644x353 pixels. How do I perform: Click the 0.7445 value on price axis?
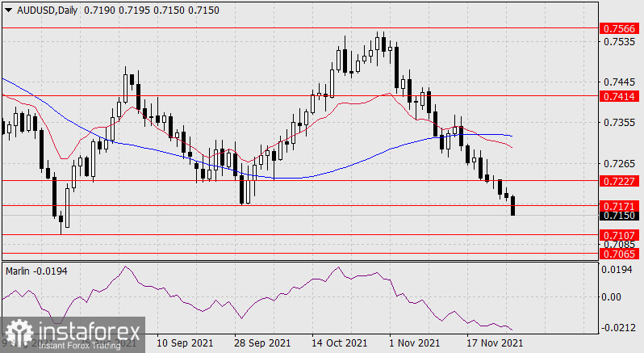pos(619,82)
